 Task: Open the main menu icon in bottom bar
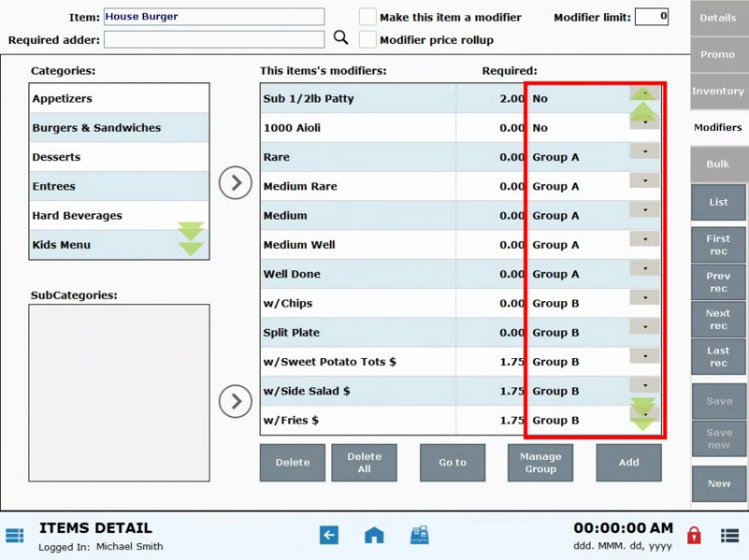pyautogui.click(x=15, y=536)
